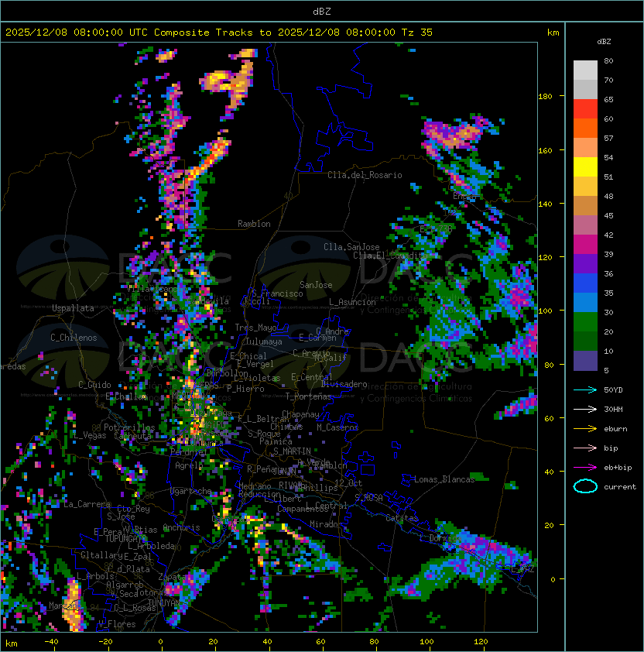
Task: Pick the dark green swatch in dBZ scale
Action: click(585, 341)
